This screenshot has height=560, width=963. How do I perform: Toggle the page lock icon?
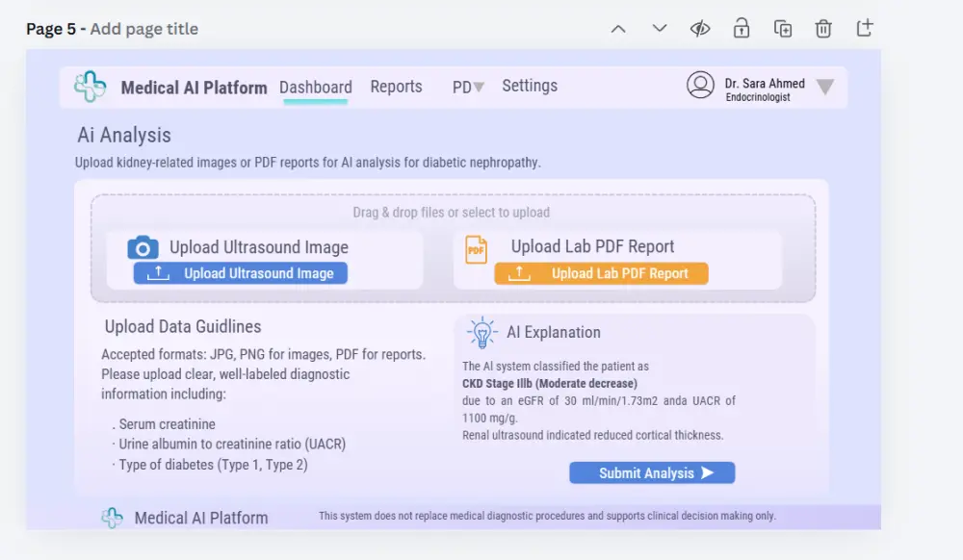point(742,28)
